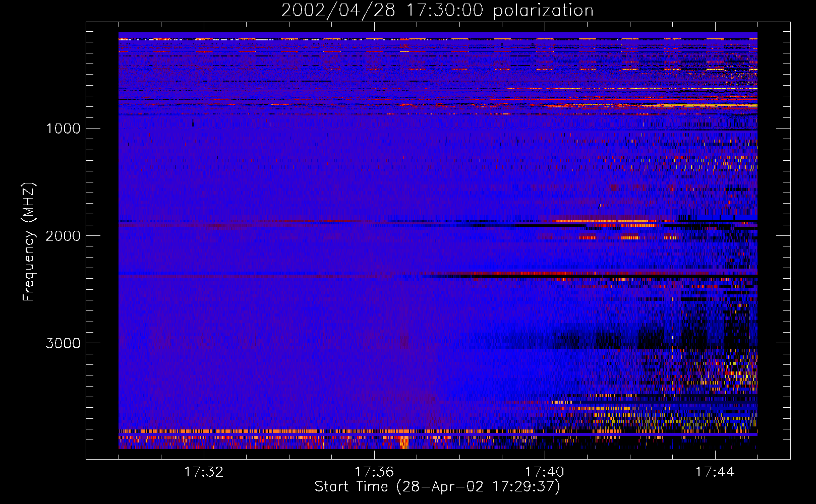Screen dimensions: 816x504
Task: Click the 17:36 time axis label
Action: pyautogui.click(x=374, y=472)
